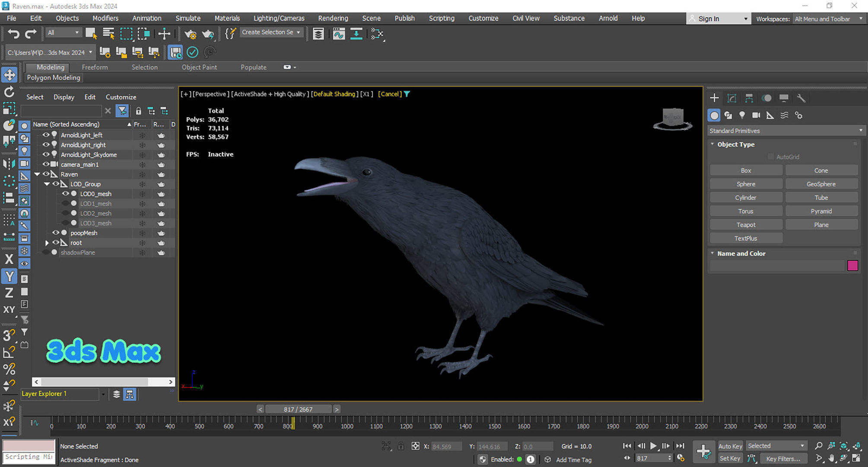Image resolution: width=868 pixels, height=467 pixels.
Task: Open the Arnold menu
Action: tap(608, 18)
